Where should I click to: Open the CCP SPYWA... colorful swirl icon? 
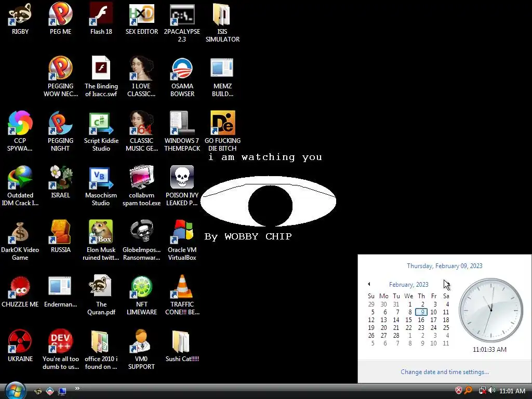click(x=20, y=131)
